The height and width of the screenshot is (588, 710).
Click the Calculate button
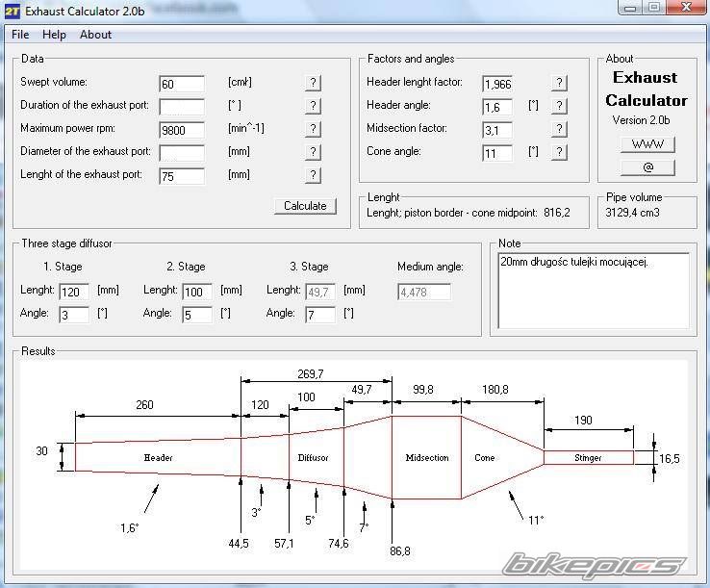point(305,206)
